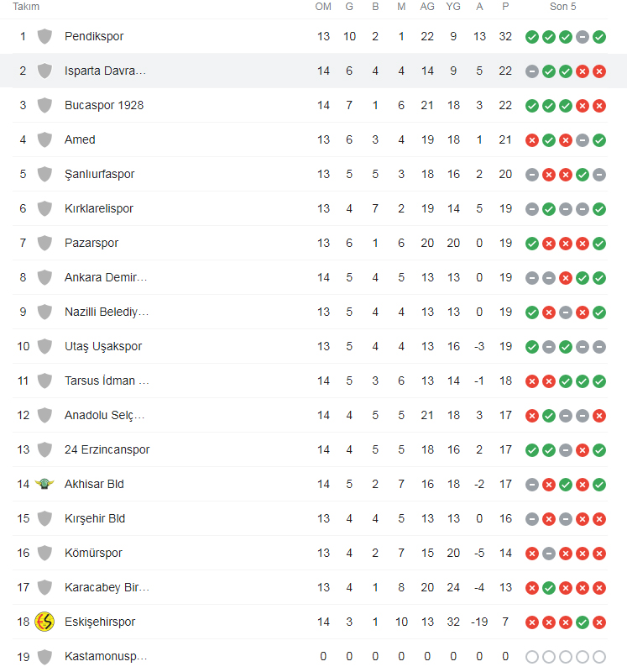Image resolution: width=627 pixels, height=672 pixels.
Task: Open Bucaspor 1928 team page
Action: [104, 105]
